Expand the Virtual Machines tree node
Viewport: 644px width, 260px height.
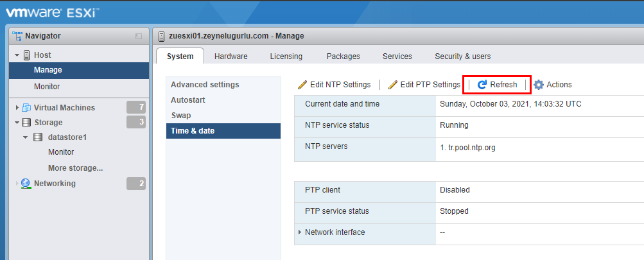pos(17,108)
